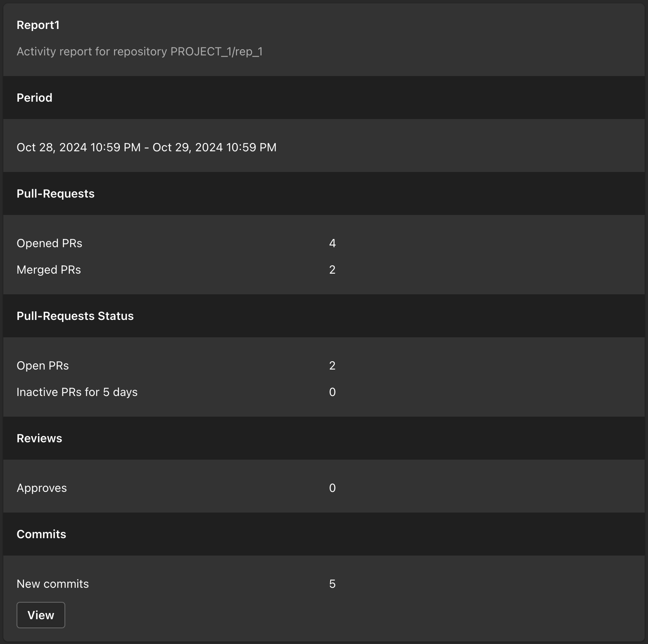Click the Pull-Requests section header

click(x=55, y=194)
